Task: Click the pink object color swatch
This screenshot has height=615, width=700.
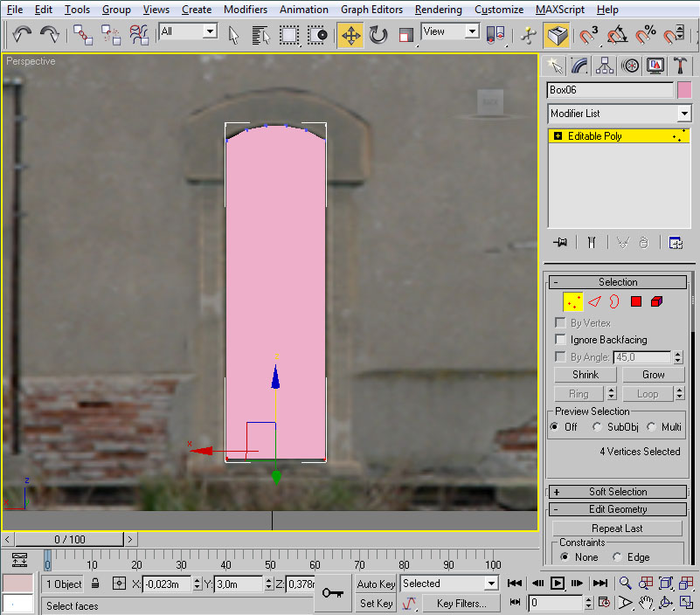Action: click(684, 90)
